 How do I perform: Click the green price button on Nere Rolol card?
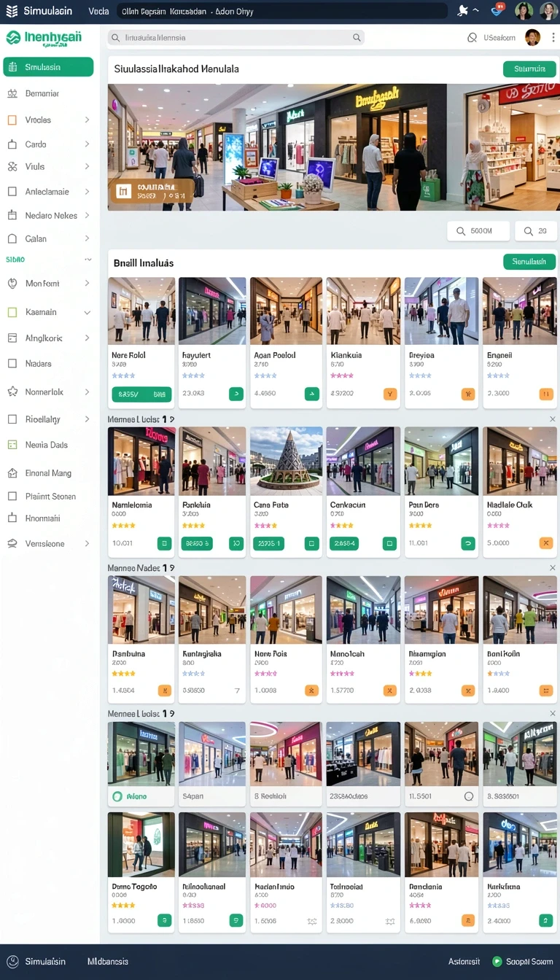(x=141, y=394)
